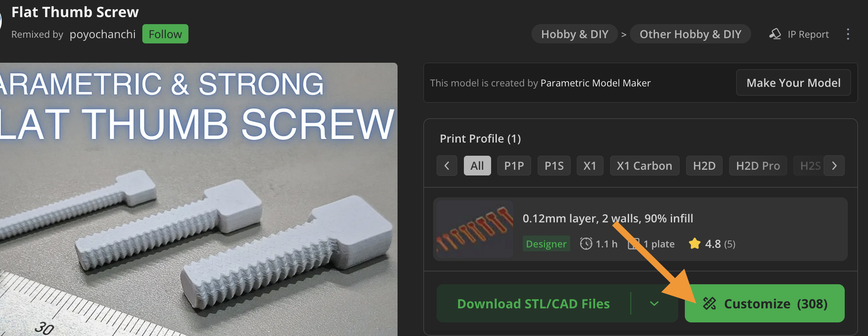Open the three-dot more options menu
868x336 pixels.
click(x=848, y=34)
